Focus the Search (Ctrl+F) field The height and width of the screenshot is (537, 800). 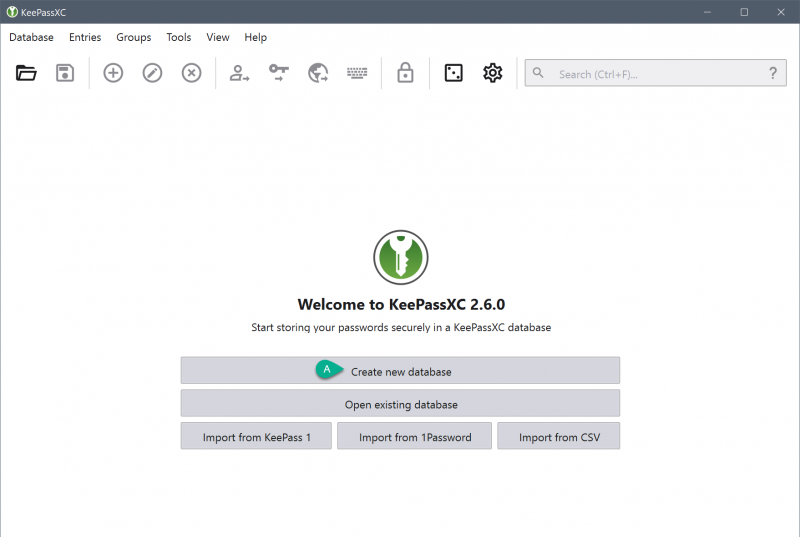point(656,73)
